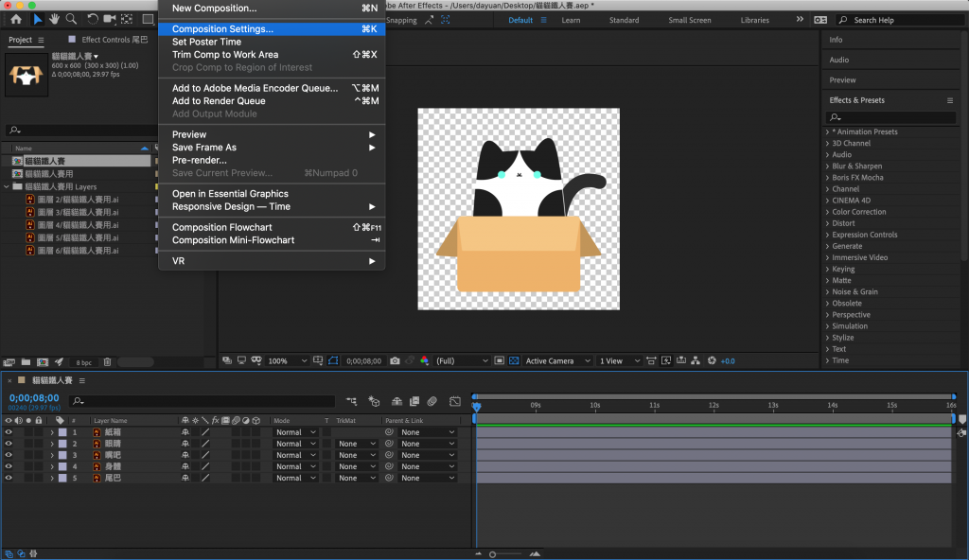Click the snapshot camera icon in viewer

pyautogui.click(x=395, y=360)
